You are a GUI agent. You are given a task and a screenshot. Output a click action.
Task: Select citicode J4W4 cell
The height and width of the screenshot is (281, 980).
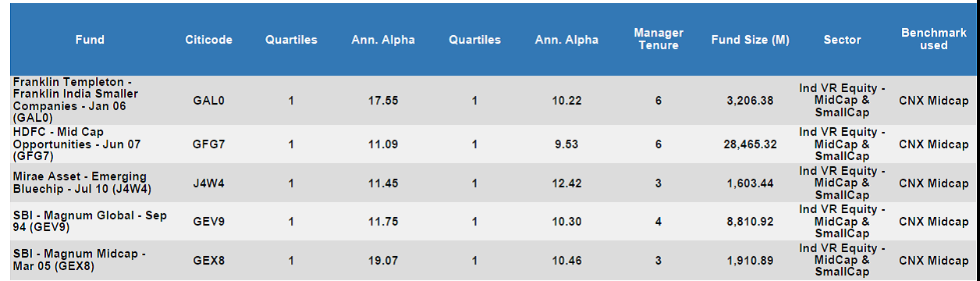click(x=208, y=183)
